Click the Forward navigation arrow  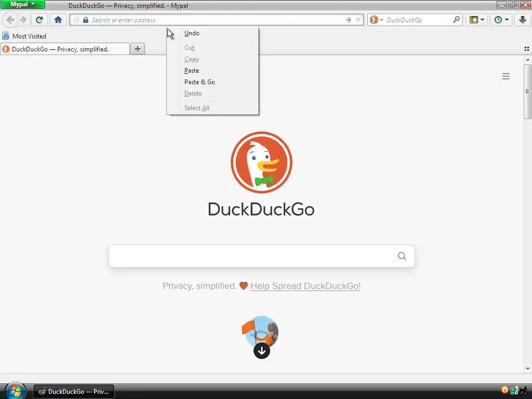pos(23,20)
